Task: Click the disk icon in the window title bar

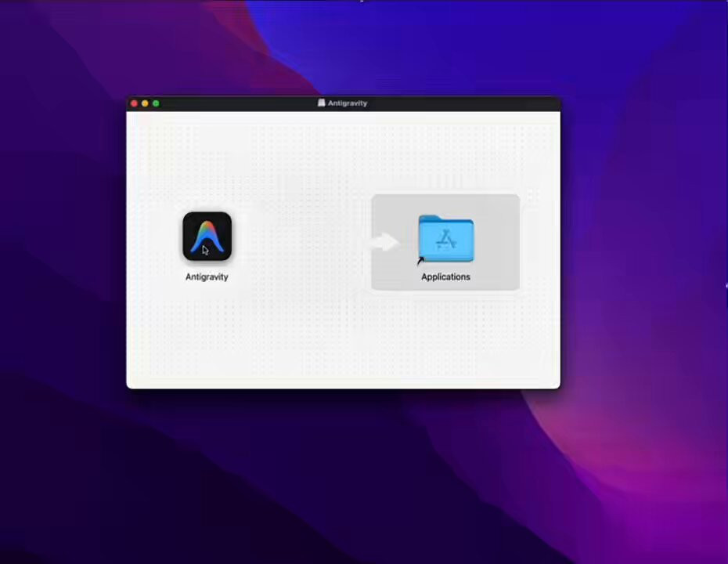Action: pos(321,103)
